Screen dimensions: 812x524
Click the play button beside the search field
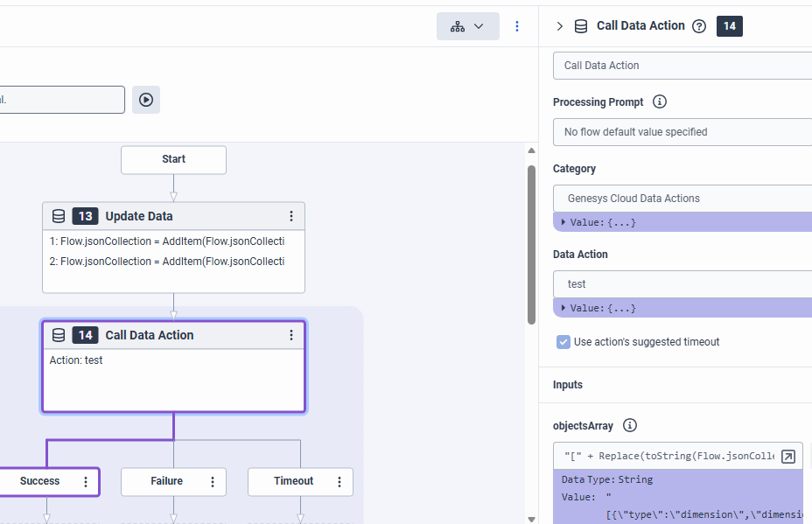pos(146,100)
